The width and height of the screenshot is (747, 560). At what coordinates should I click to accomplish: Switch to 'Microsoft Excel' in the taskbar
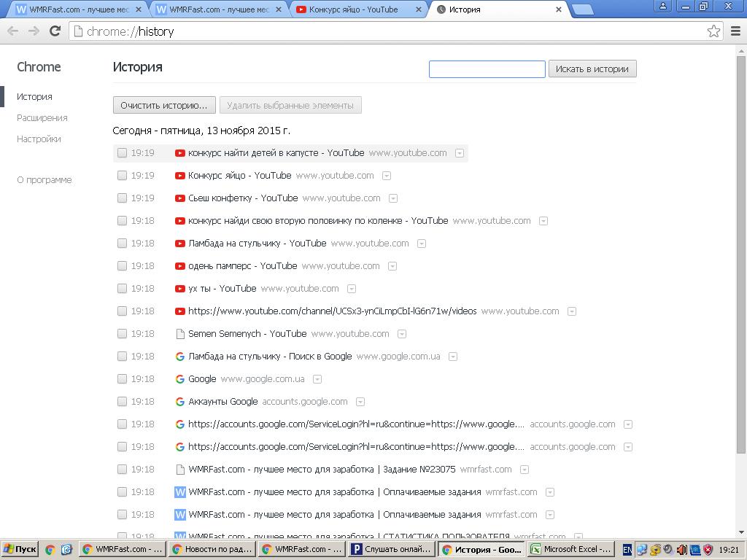tap(570, 550)
